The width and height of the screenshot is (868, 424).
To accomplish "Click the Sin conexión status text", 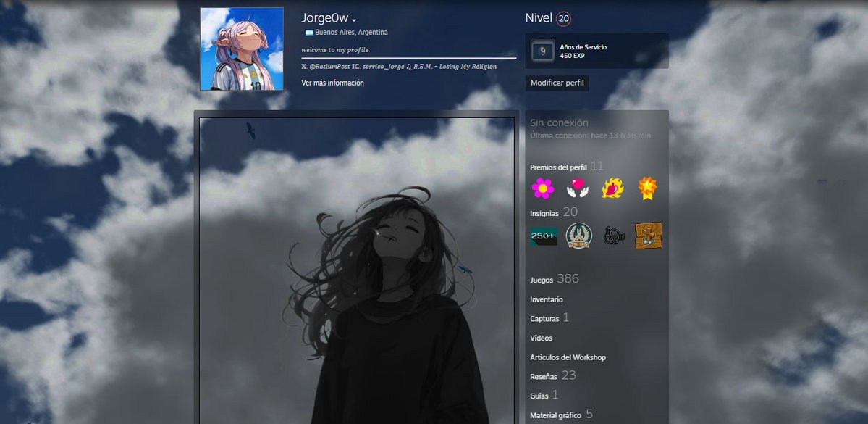I will pos(559,123).
